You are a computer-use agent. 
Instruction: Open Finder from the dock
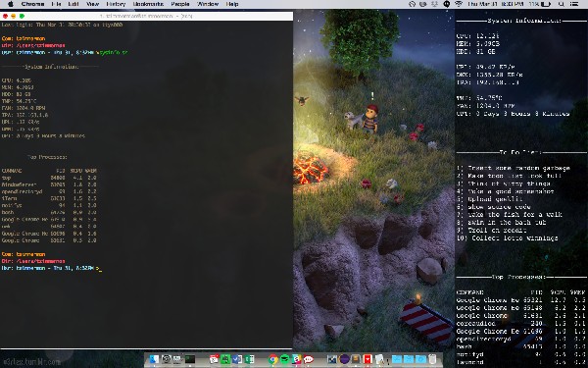coord(154,359)
